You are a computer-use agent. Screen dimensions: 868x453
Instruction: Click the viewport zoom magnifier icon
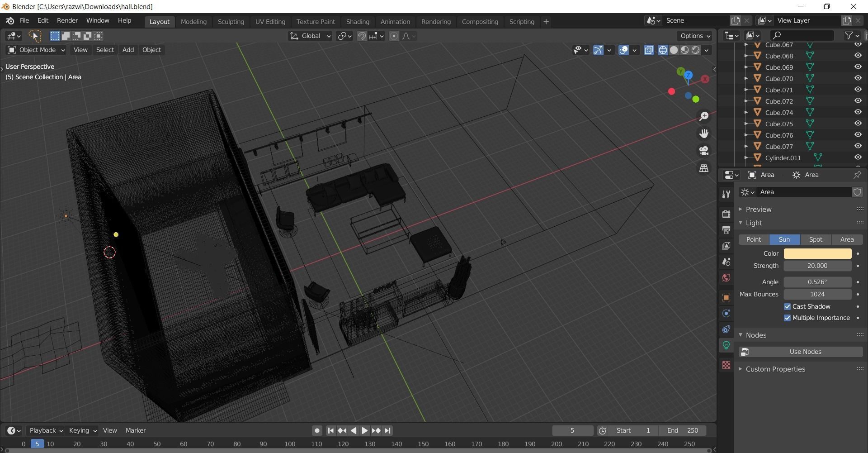[704, 116]
